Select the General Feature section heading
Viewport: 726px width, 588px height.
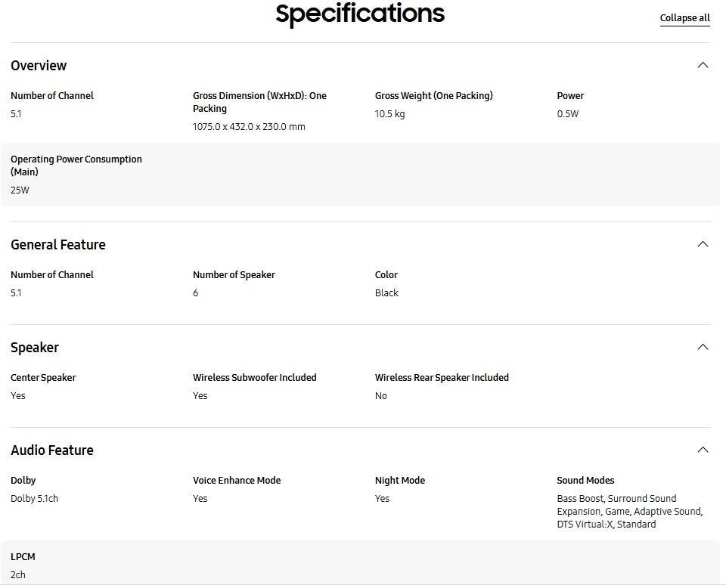[x=58, y=245]
